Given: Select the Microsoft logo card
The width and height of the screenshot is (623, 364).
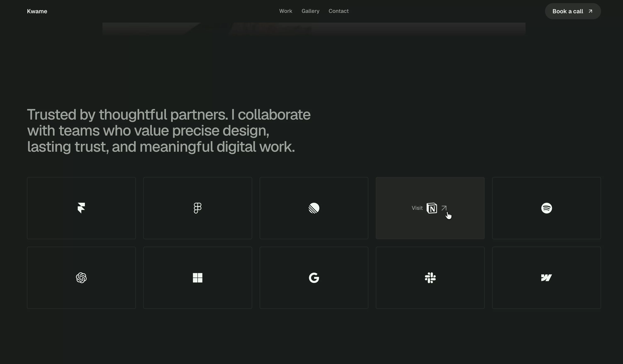Looking at the screenshot, I should (197, 278).
